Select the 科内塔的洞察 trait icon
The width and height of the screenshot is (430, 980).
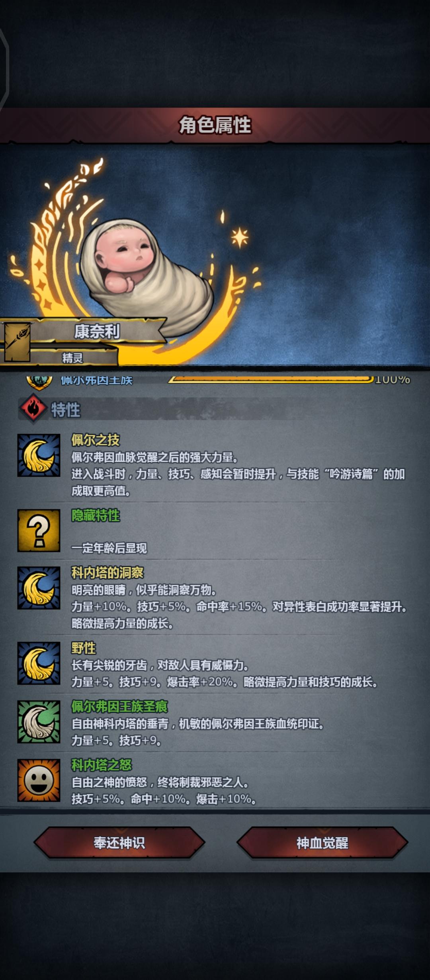(39, 588)
